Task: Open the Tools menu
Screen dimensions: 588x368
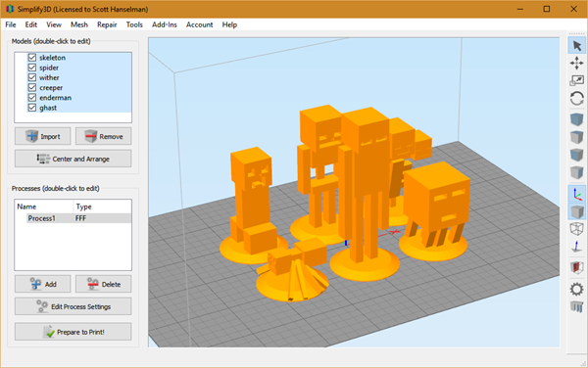Action: pyautogui.click(x=134, y=24)
